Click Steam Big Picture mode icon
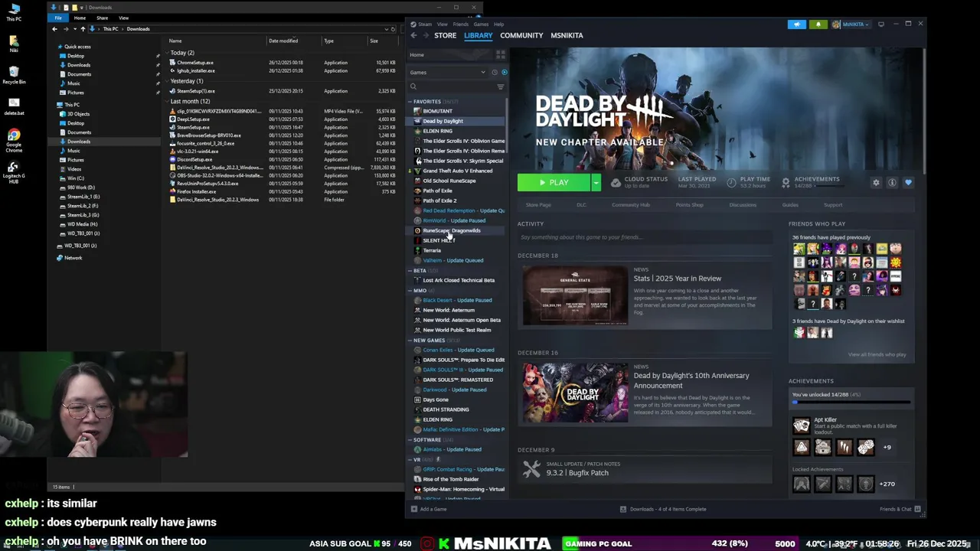This screenshot has width=980, height=551. tap(880, 24)
